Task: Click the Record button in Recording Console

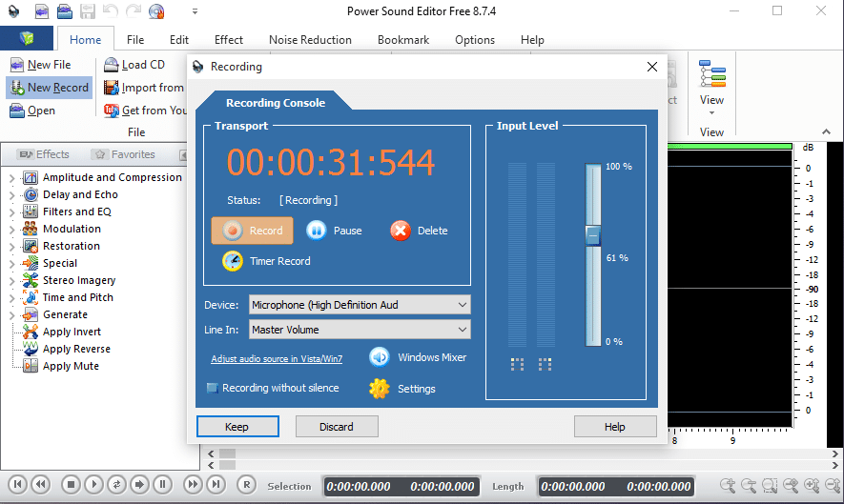Action: pyautogui.click(x=252, y=231)
